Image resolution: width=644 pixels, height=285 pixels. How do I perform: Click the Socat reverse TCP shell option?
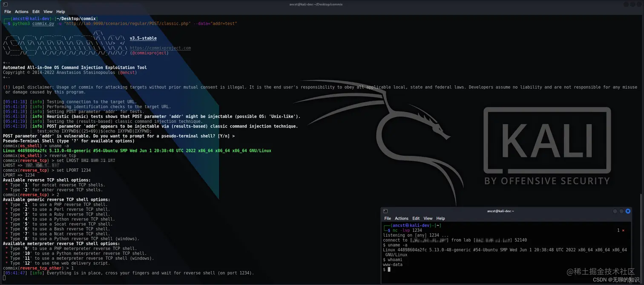[x=59, y=224]
